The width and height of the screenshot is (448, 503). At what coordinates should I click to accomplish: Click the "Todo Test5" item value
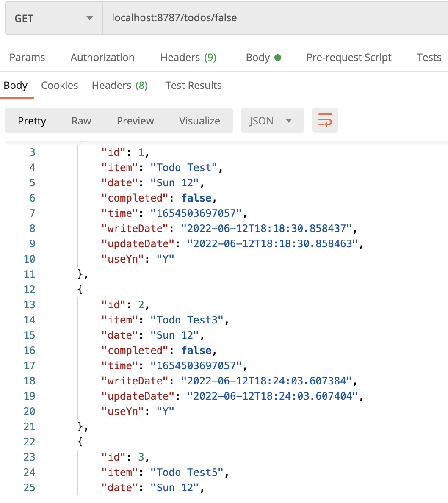pos(187,472)
